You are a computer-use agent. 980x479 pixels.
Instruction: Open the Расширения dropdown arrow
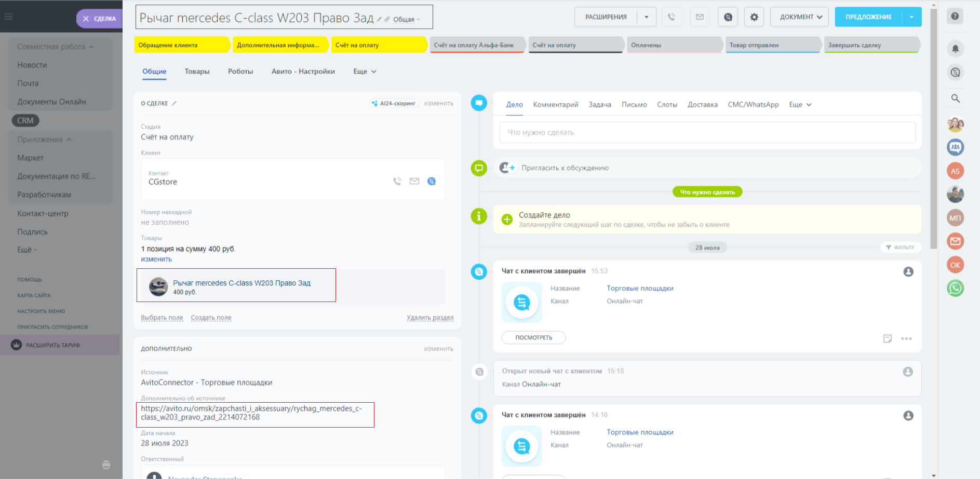(647, 17)
